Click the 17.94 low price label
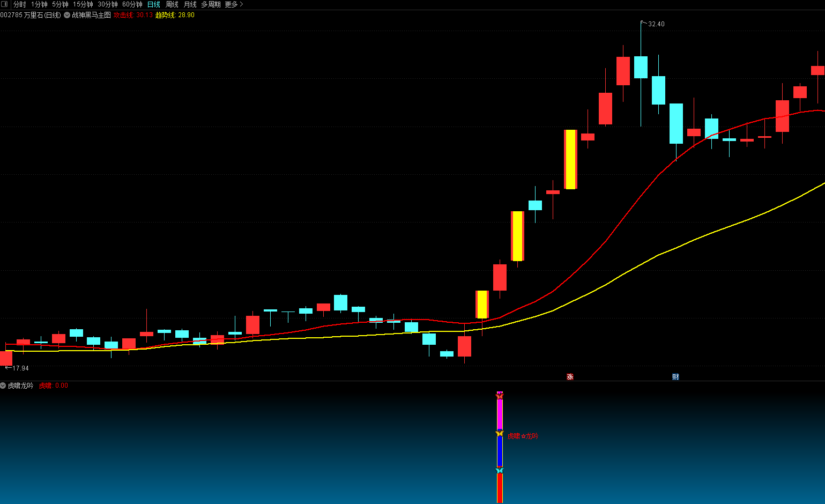Image resolution: width=825 pixels, height=504 pixels. pyautogui.click(x=20, y=368)
